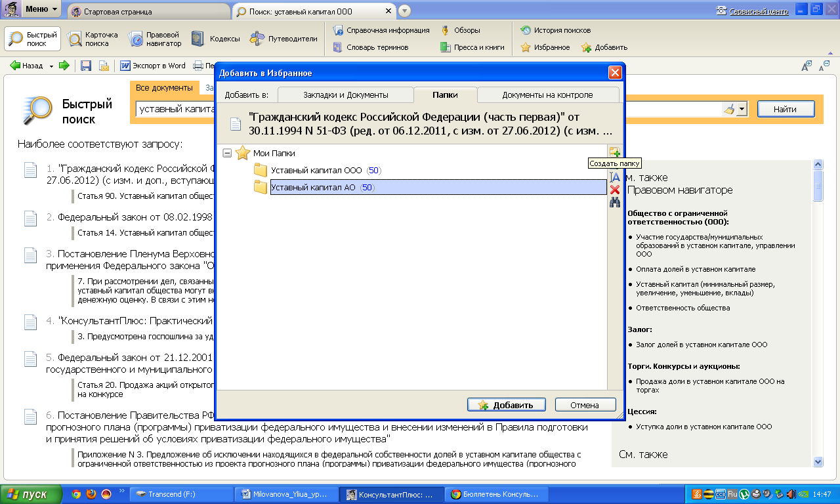This screenshot has height=504, width=840.
Task: Open result 2 Федеральный закон от 08.02.1998
Action: [x=136, y=217]
